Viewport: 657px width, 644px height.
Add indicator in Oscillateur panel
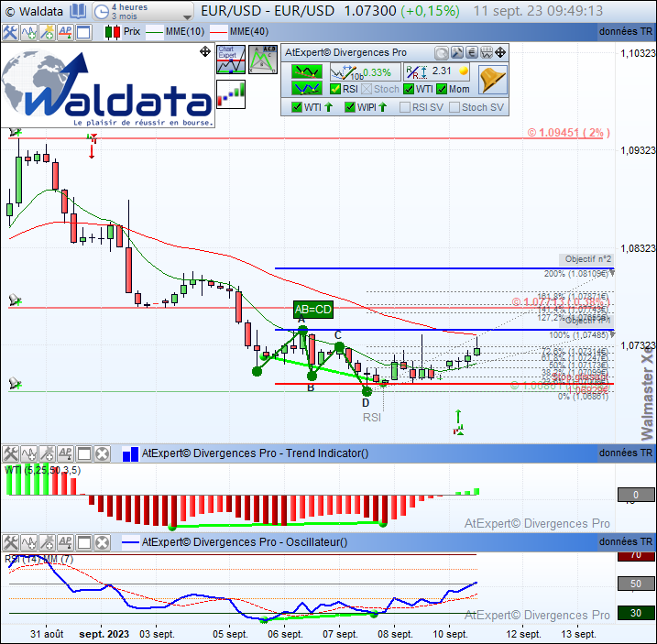(x=28, y=542)
